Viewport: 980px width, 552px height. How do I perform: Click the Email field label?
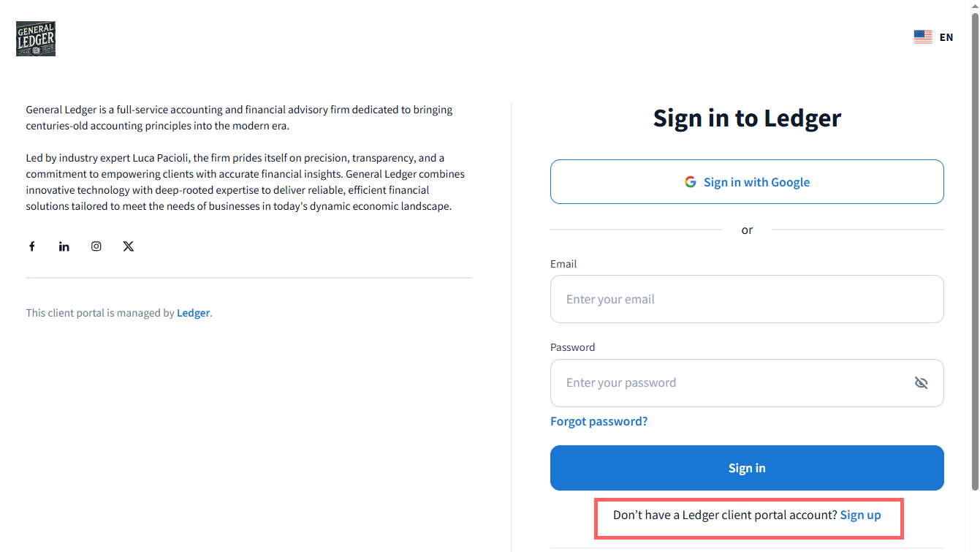(563, 264)
